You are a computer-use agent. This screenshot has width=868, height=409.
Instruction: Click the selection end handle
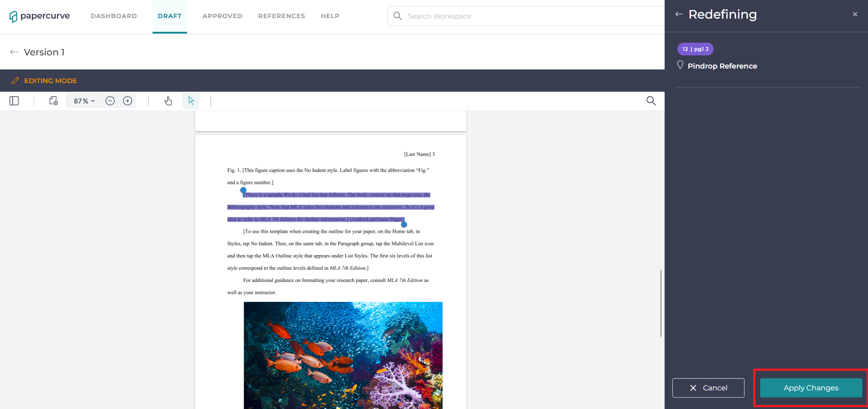(x=404, y=224)
